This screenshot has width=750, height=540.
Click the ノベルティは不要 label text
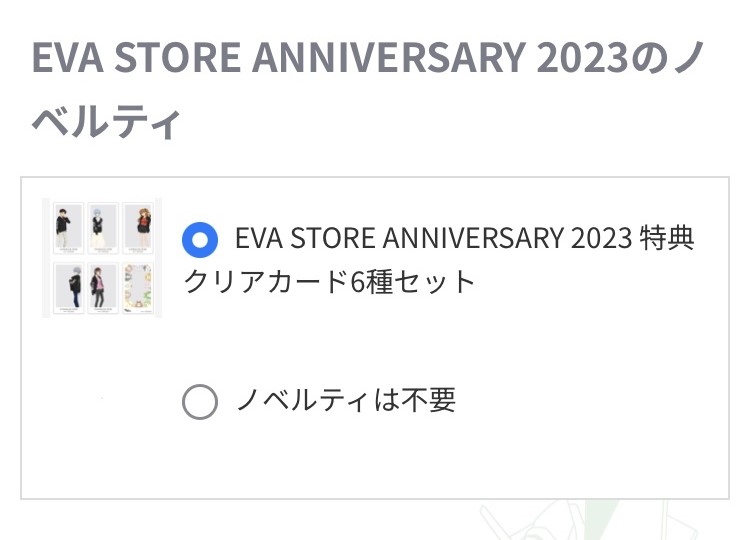(x=346, y=400)
